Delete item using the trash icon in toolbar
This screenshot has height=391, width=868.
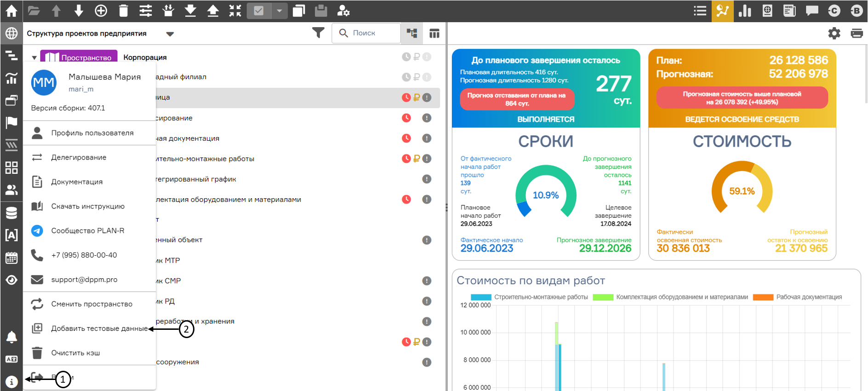123,11
